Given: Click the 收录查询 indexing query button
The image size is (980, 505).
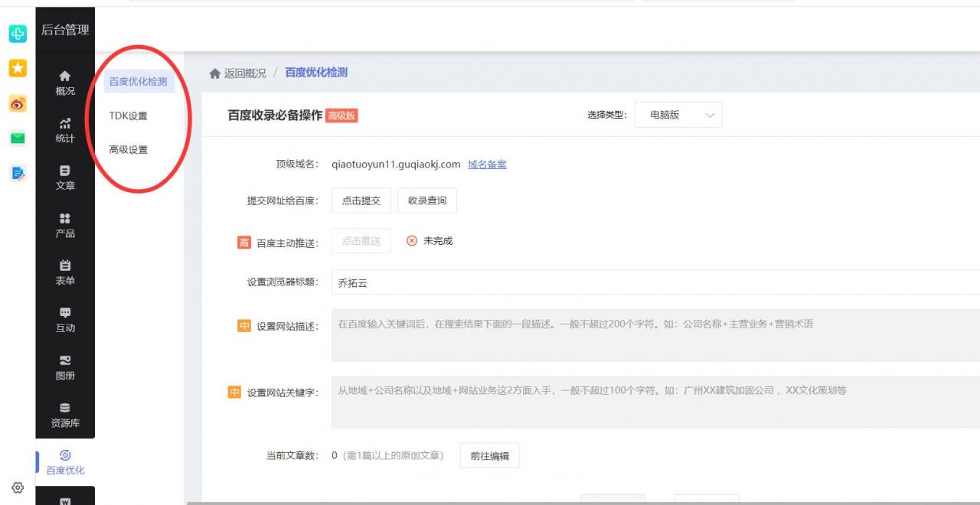Looking at the screenshot, I should tap(426, 200).
